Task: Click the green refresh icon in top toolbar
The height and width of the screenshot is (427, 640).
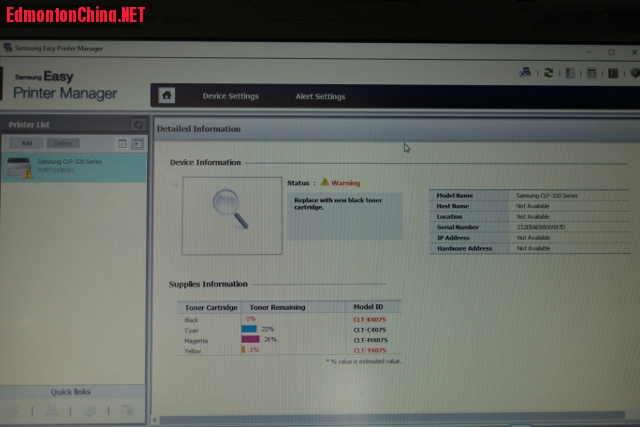Action: coord(548,73)
